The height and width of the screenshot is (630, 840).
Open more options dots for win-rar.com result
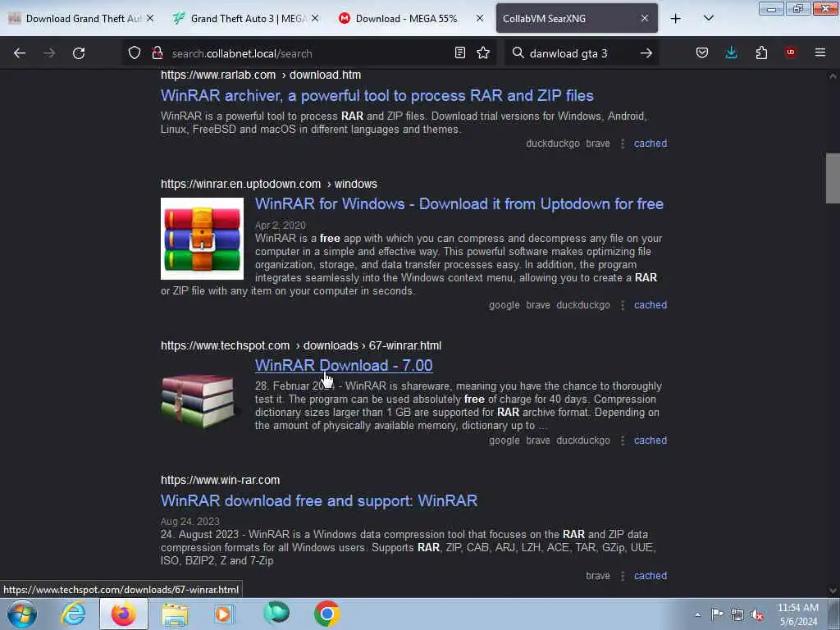623,576
